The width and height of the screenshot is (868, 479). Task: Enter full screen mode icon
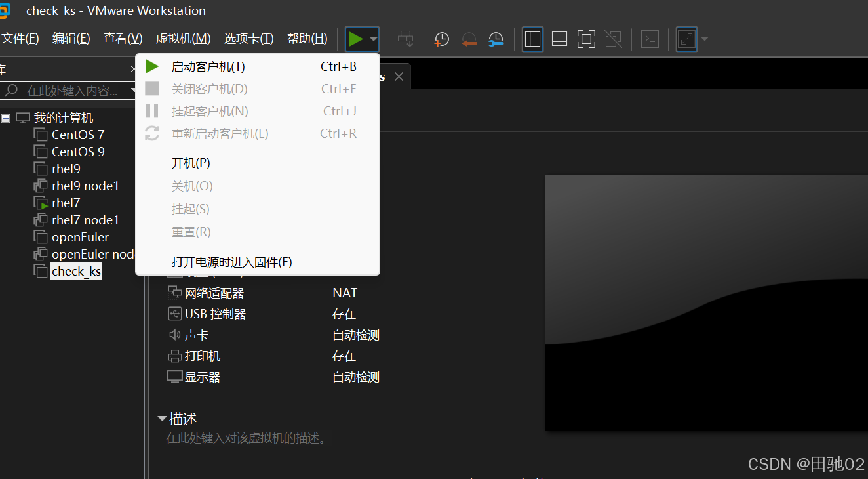click(x=586, y=39)
